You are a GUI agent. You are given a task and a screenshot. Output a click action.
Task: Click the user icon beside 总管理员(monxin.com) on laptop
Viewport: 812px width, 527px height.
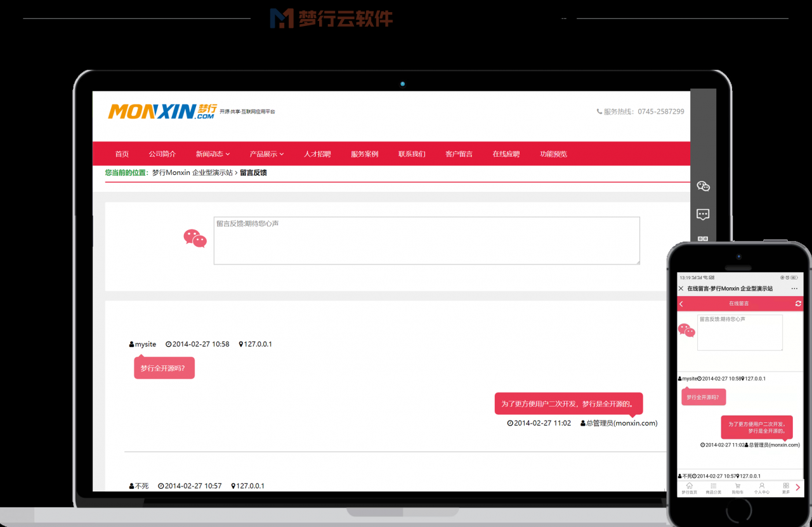(x=583, y=423)
